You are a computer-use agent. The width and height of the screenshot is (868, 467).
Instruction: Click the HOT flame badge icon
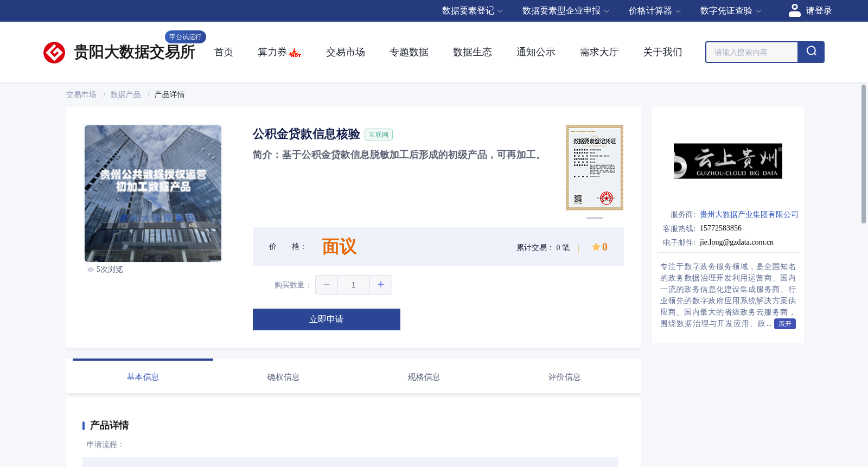[x=295, y=53]
